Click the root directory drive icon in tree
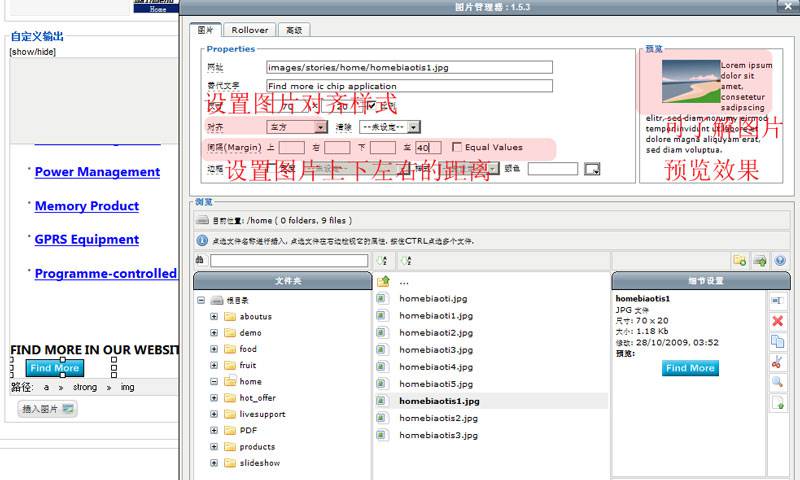This screenshot has height=480, width=800. point(217,300)
